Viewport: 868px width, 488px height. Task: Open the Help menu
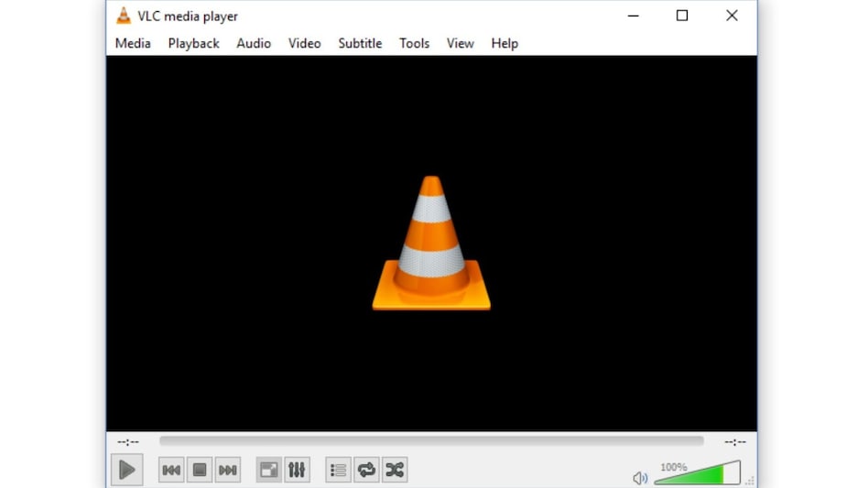[x=505, y=43]
